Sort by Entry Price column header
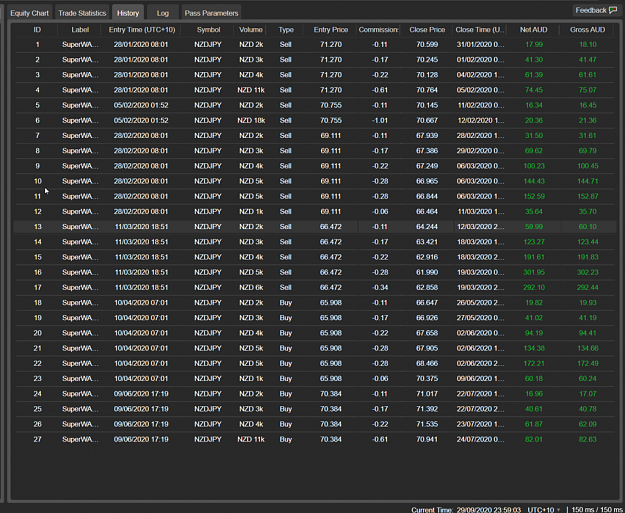 click(331, 29)
